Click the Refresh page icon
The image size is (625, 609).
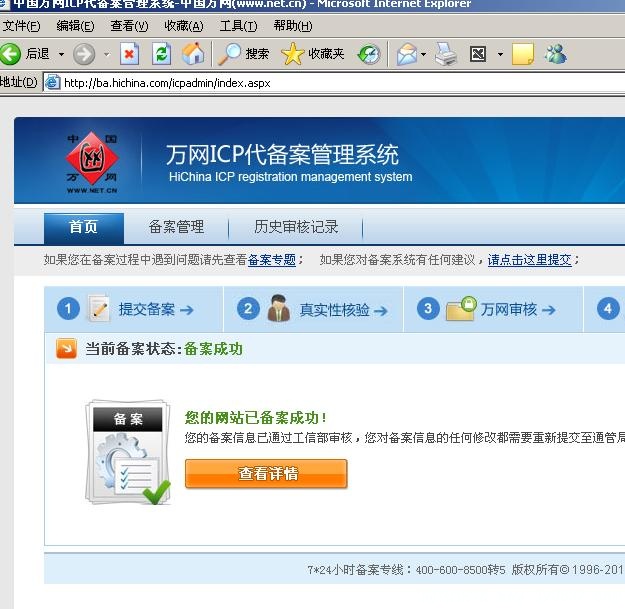[161, 54]
